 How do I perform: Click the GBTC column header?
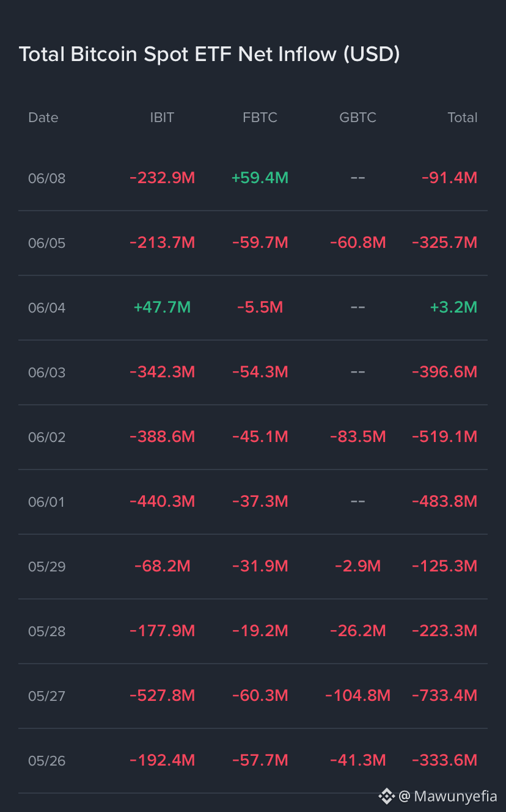[x=358, y=117]
